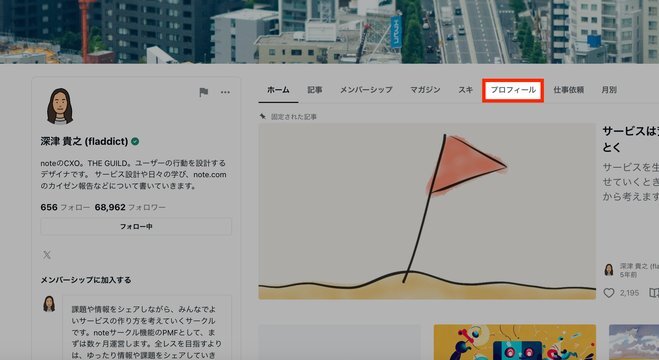Image resolution: width=659 pixels, height=360 pixels.
Task: Like the pinned article with heart icon
Action: coord(609,293)
